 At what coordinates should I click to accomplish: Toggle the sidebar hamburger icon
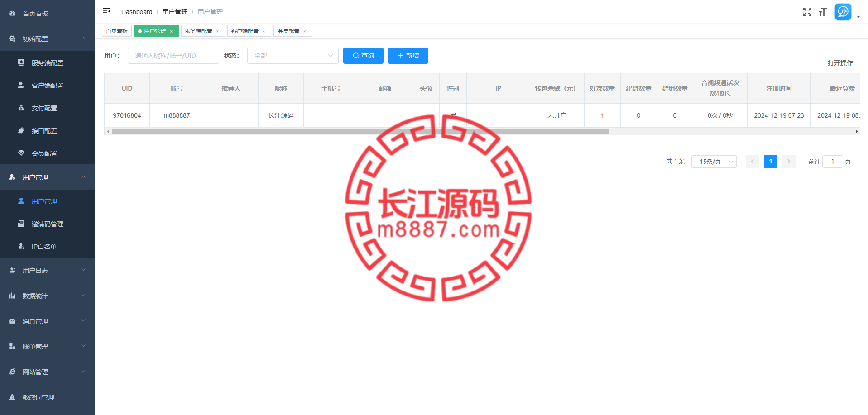[106, 11]
